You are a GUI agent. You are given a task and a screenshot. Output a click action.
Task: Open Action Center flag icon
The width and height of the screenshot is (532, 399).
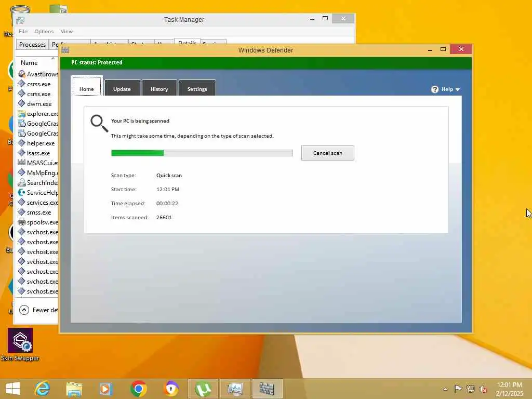[458, 389]
